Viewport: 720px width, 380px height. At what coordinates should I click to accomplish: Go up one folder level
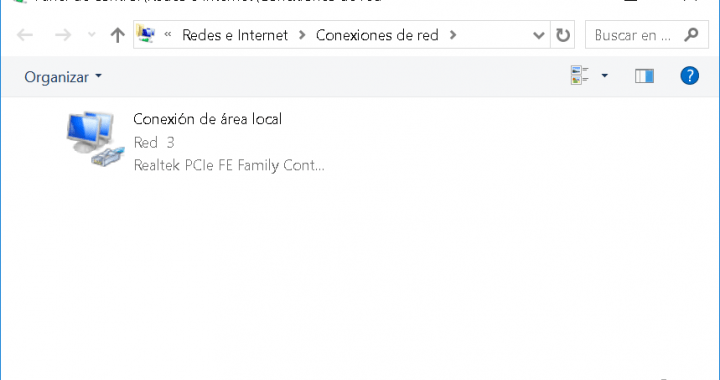pyautogui.click(x=118, y=35)
